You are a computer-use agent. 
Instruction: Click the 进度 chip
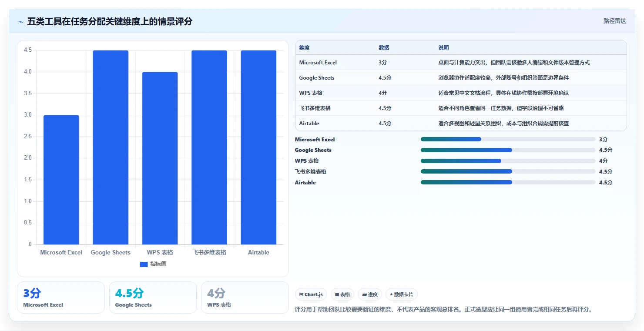[x=370, y=294]
